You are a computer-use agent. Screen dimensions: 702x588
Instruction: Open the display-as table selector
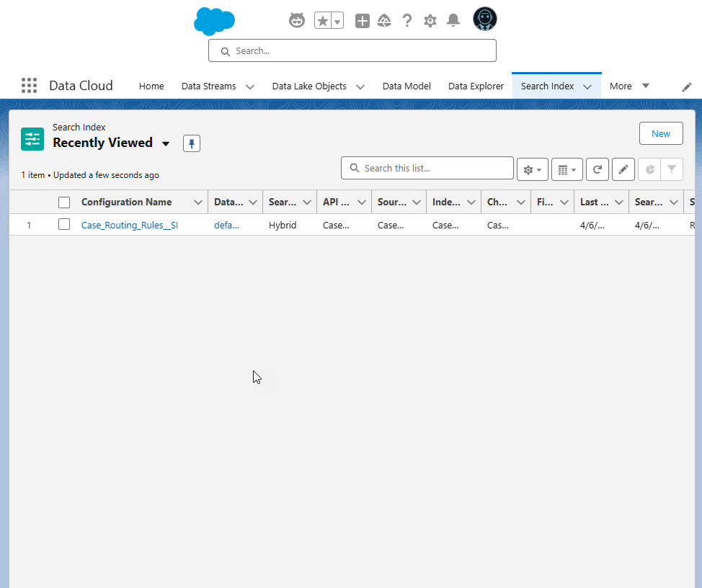[x=567, y=169]
